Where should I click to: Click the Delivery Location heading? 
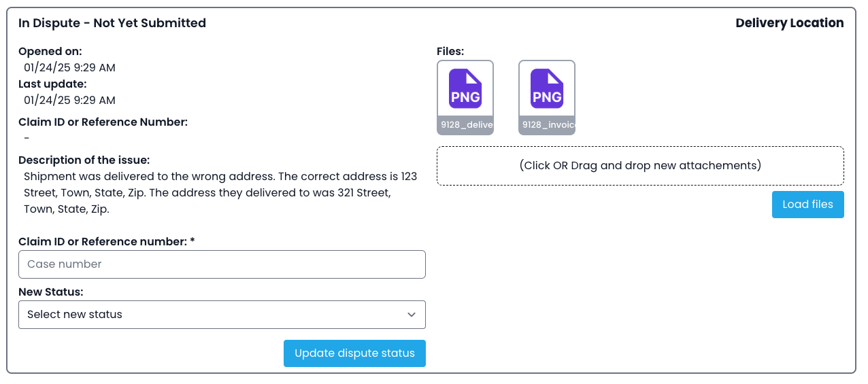(x=789, y=23)
